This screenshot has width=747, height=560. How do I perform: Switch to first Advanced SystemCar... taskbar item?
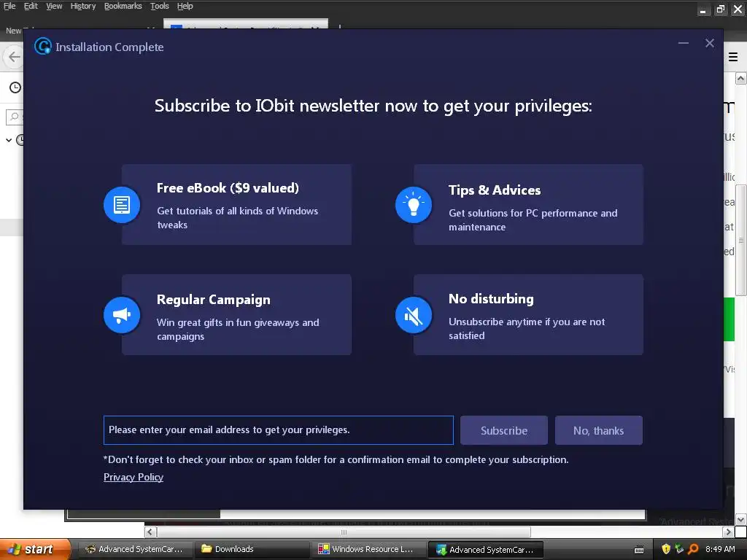coord(135,549)
